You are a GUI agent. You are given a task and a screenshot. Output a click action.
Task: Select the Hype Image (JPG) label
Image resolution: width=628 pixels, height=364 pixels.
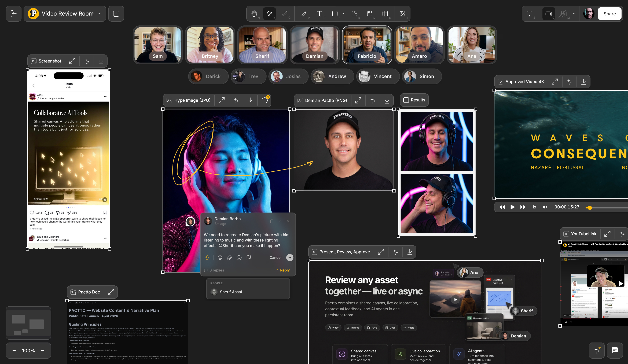coord(192,100)
